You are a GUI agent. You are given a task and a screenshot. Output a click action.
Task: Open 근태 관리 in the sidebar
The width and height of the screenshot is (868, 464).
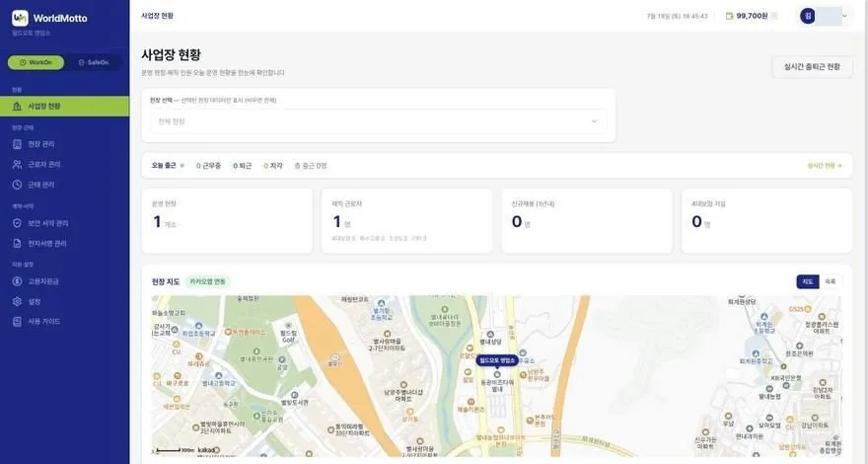point(64,185)
